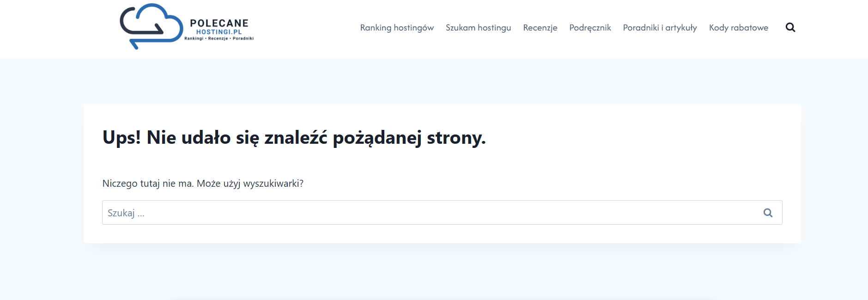Click the search icon inside the search bar

[768, 212]
